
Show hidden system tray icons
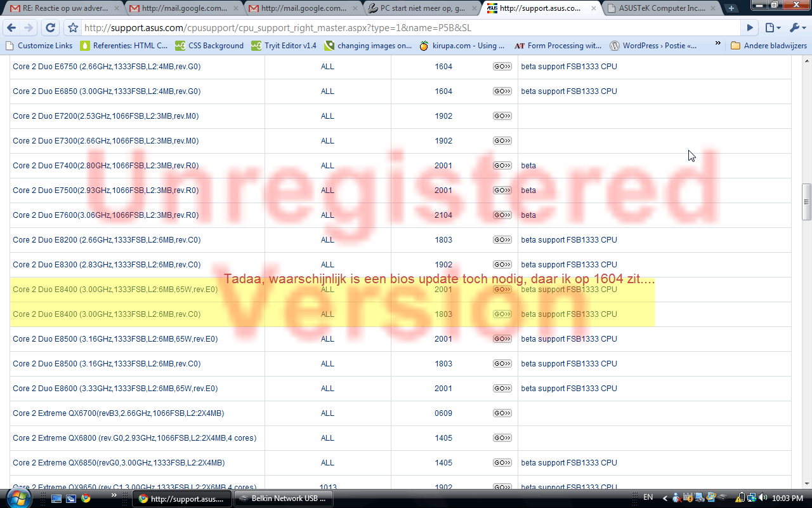(665, 498)
